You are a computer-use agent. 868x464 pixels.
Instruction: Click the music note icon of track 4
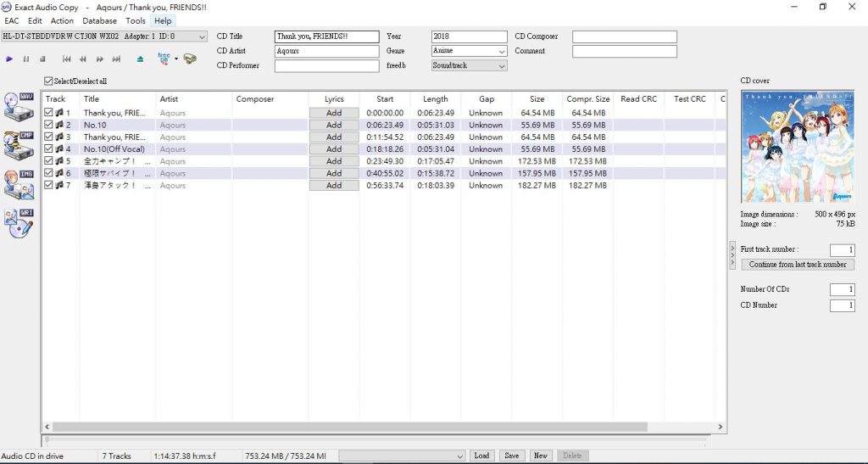point(59,149)
